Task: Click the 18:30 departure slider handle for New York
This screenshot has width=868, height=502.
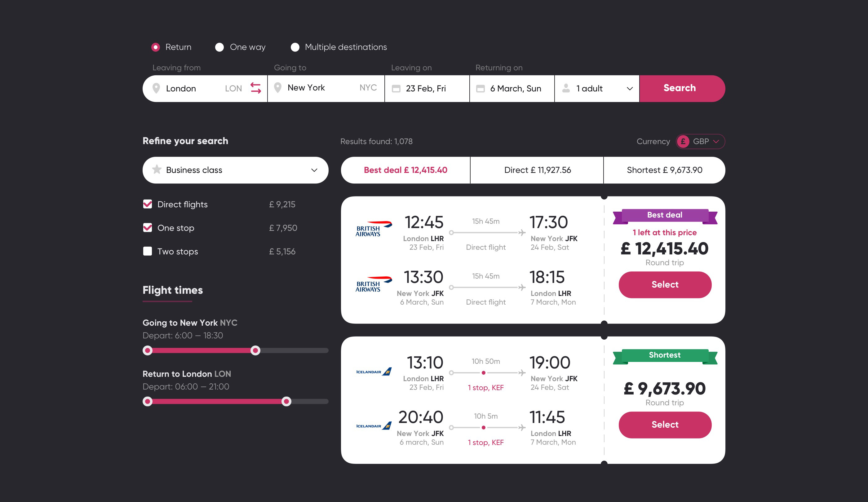Action: pos(255,350)
